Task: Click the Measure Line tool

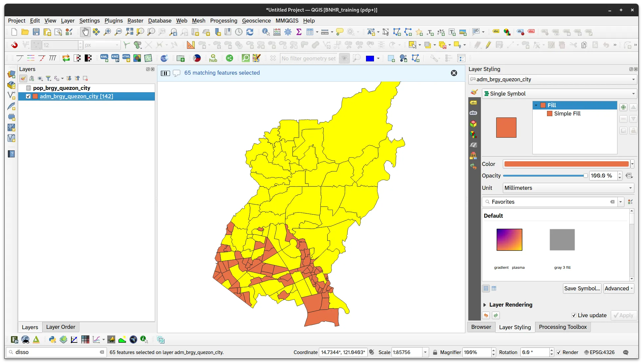Action: [x=325, y=32]
